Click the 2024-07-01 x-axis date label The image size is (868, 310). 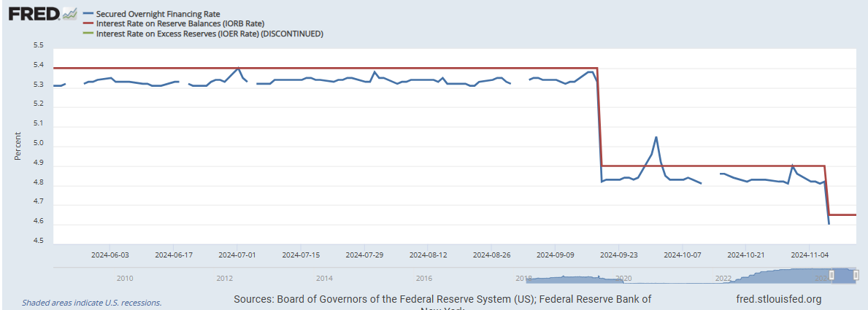tap(237, 255)
